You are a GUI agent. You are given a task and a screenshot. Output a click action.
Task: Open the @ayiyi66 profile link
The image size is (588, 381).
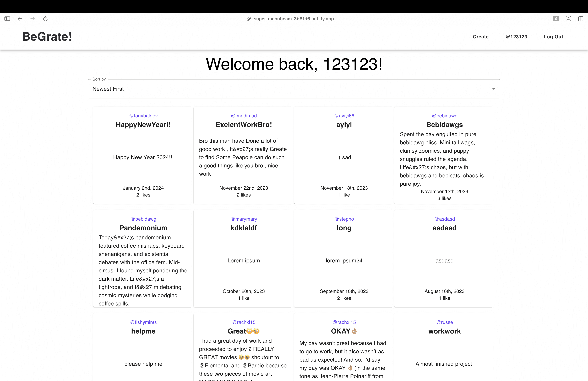(344, 116)
